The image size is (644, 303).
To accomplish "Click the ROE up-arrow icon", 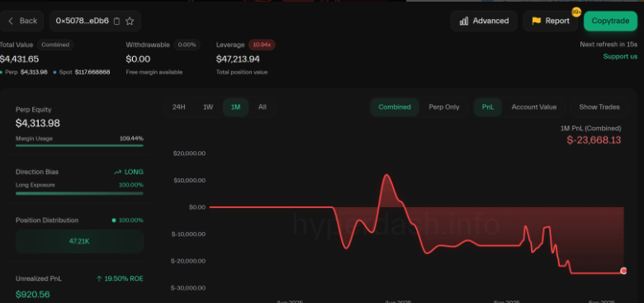I will [99, 279].
